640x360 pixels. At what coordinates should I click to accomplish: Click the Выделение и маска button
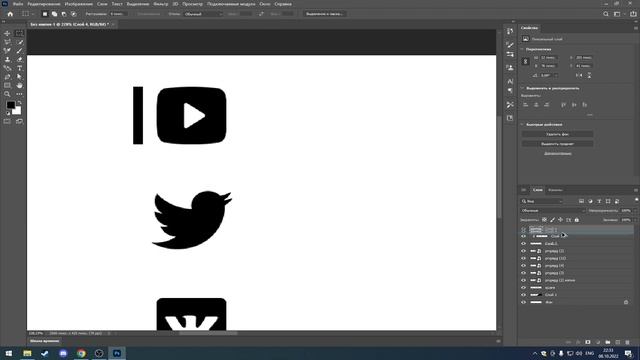tap(324, 14)
